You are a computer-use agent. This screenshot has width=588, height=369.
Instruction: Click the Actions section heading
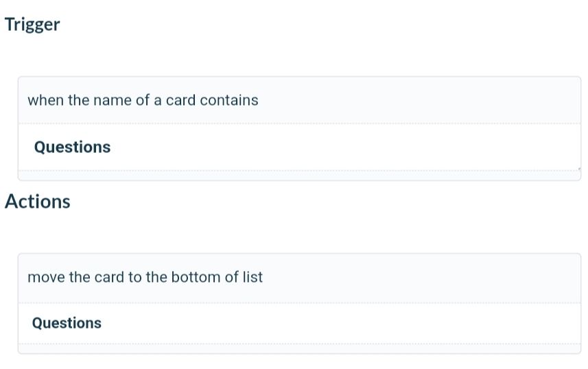click(x=37, y=202)
